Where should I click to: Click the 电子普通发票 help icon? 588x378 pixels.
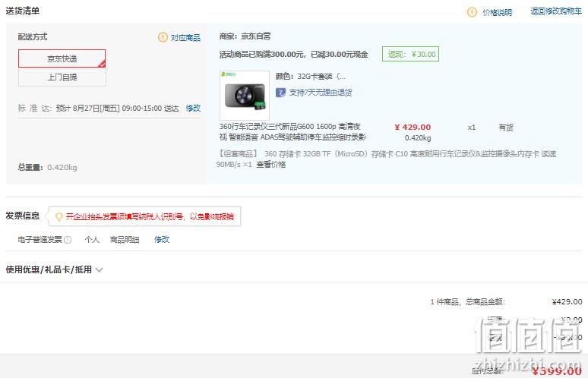(68, 240)
